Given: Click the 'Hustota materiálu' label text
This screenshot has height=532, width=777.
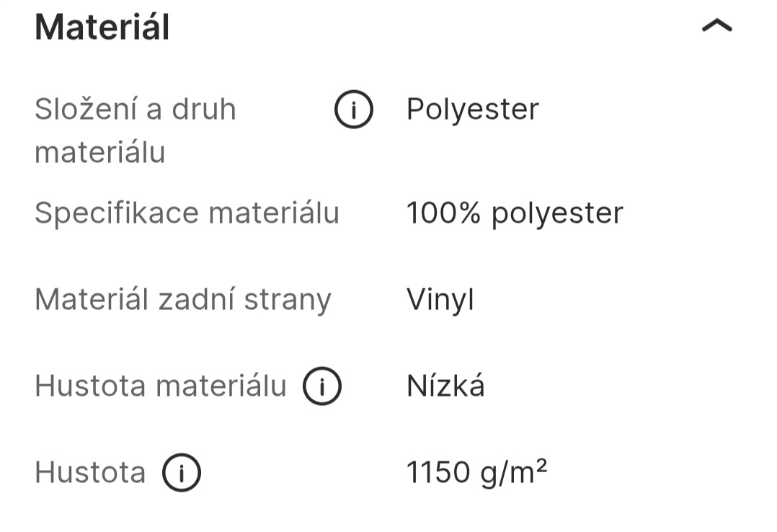Looking at the screenshot, I should tap(161, 386).
